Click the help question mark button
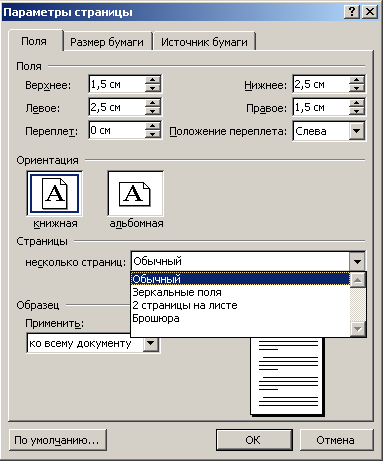This screenshot has height=461, width=384. coord(352,12)
